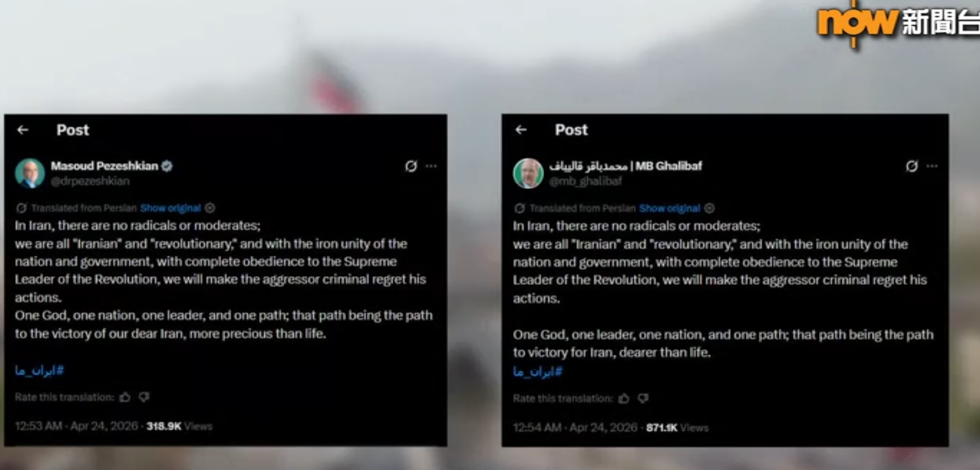Image resolution: width=980 pixels, height=470 pixels.
Task: Open translation settings gear on right post
Action: click(710, 208)
